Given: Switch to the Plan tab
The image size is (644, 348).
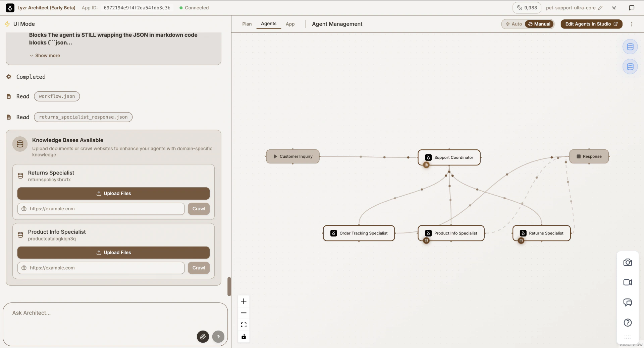Looking at the screenshot, I should [x=247, y=24].
